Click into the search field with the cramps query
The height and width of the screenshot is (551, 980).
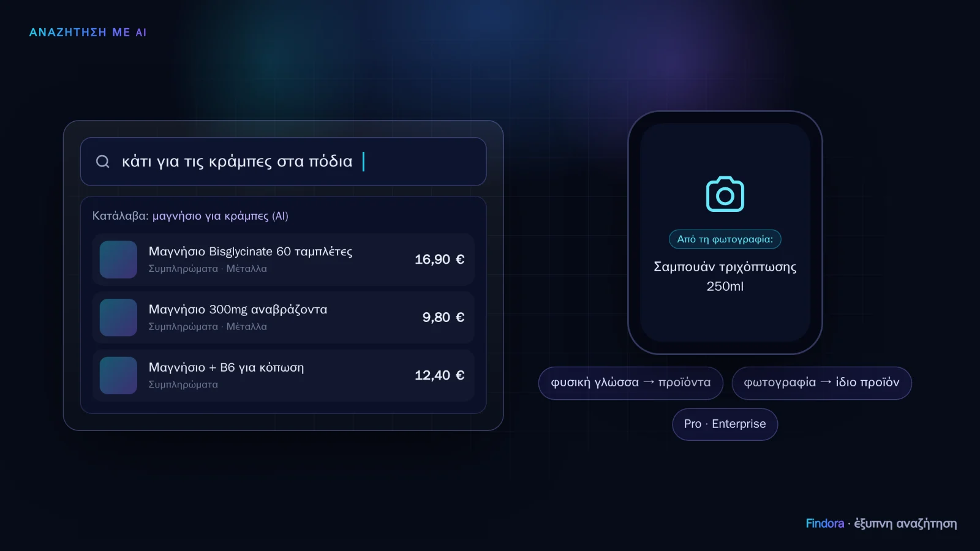coord(283,162)
